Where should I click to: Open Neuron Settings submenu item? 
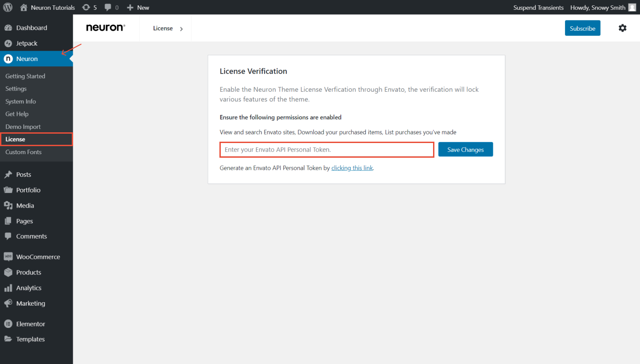(16, 89)
